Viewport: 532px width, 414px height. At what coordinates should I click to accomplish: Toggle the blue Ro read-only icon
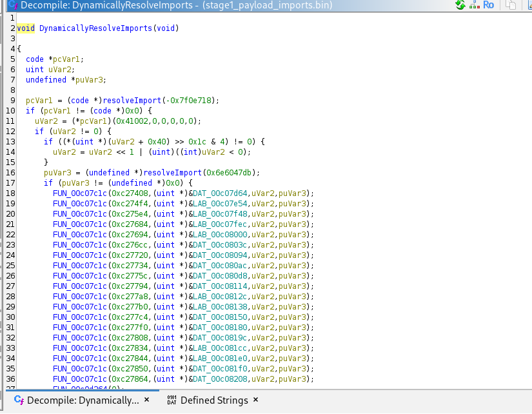(x=488, y=5)
